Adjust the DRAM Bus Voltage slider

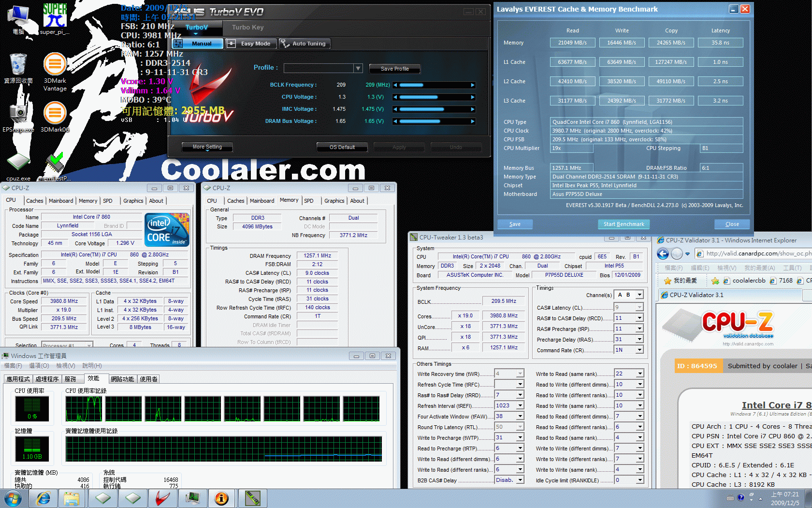tap(434, 121)
